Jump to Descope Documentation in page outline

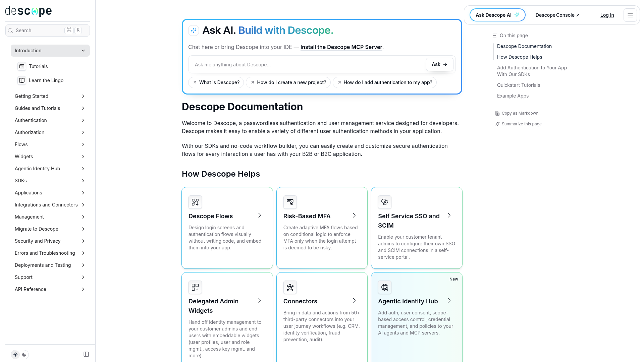(524, 46)
